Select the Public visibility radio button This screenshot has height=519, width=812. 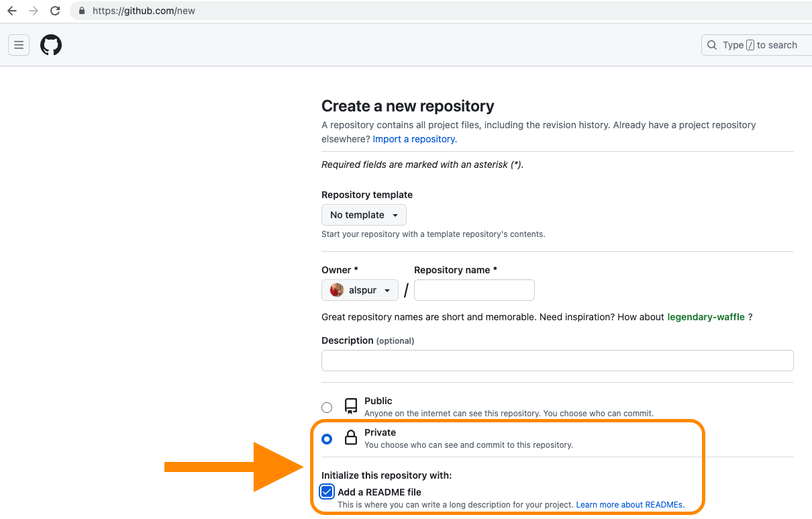pyautogui.click(x=327, y=407)
